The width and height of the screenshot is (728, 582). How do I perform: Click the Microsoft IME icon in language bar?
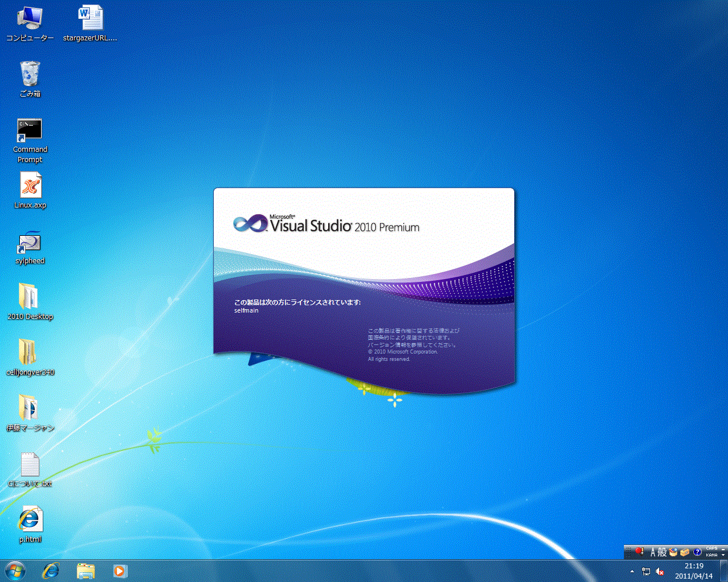(639, 552)
